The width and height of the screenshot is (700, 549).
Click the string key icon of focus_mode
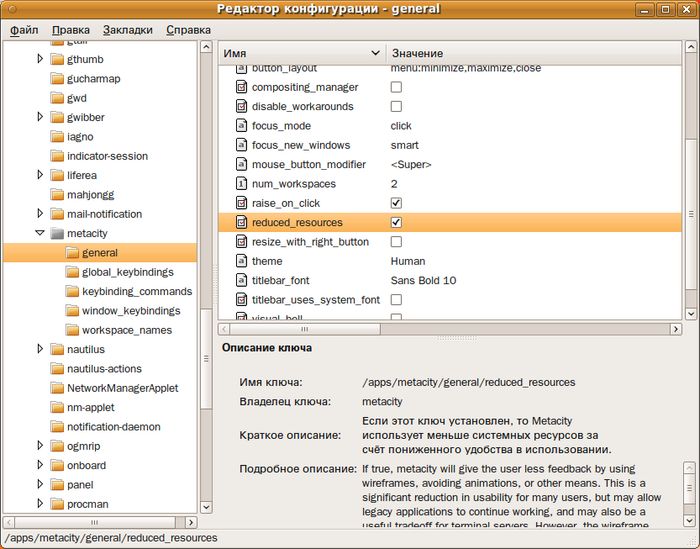click(241, 126)
